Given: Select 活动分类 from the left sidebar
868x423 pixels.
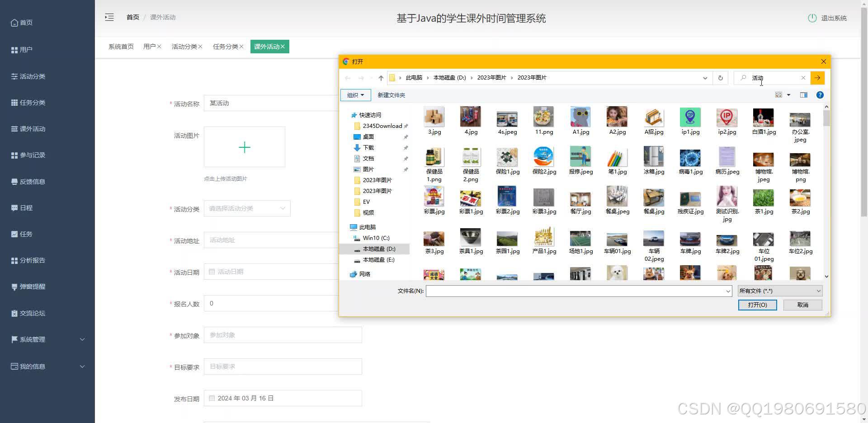Looking at the screenshot, I should click(32, 76).
